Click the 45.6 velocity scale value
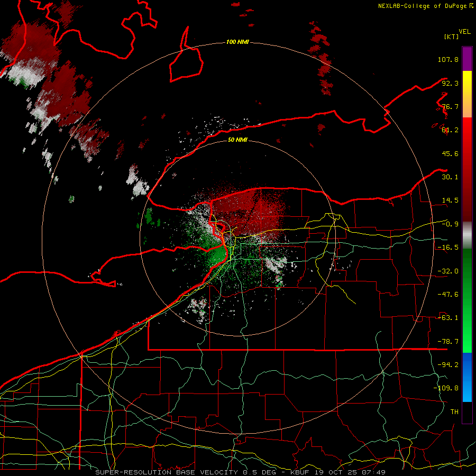 [x=450, y=153]
